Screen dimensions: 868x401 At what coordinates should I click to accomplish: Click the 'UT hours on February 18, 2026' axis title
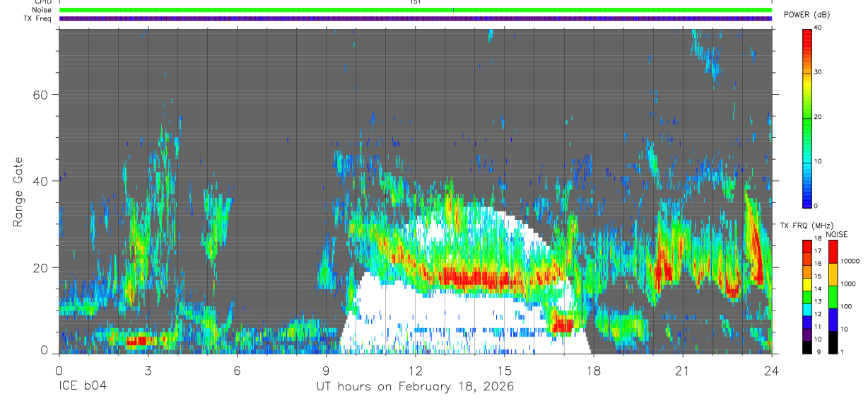[x=416, y=387]
